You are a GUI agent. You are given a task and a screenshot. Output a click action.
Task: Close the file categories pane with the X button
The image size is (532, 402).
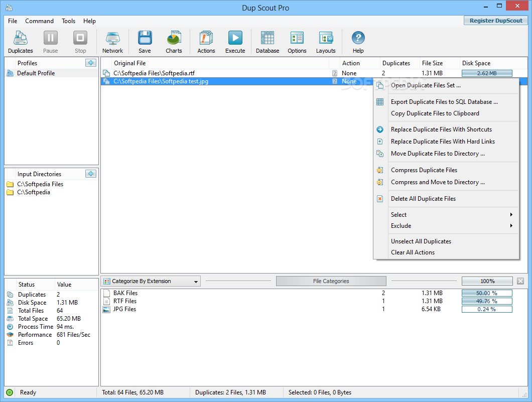click(520, 281)
